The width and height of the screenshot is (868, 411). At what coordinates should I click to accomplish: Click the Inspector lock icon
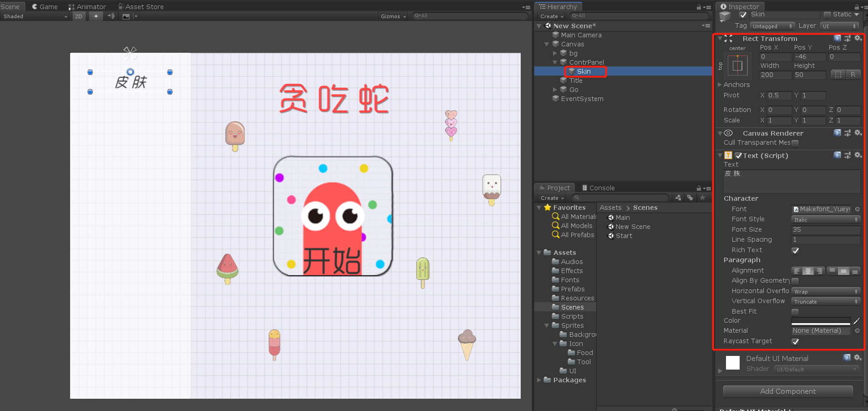(857, 7)
